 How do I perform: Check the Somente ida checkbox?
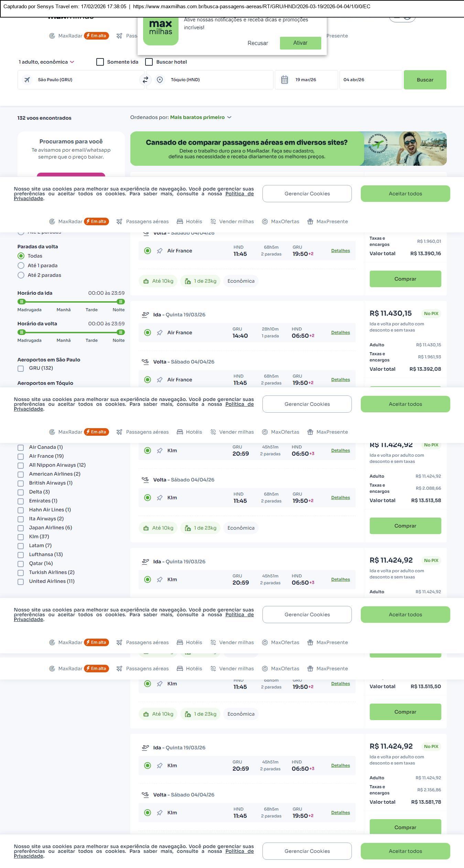point(100,62)
